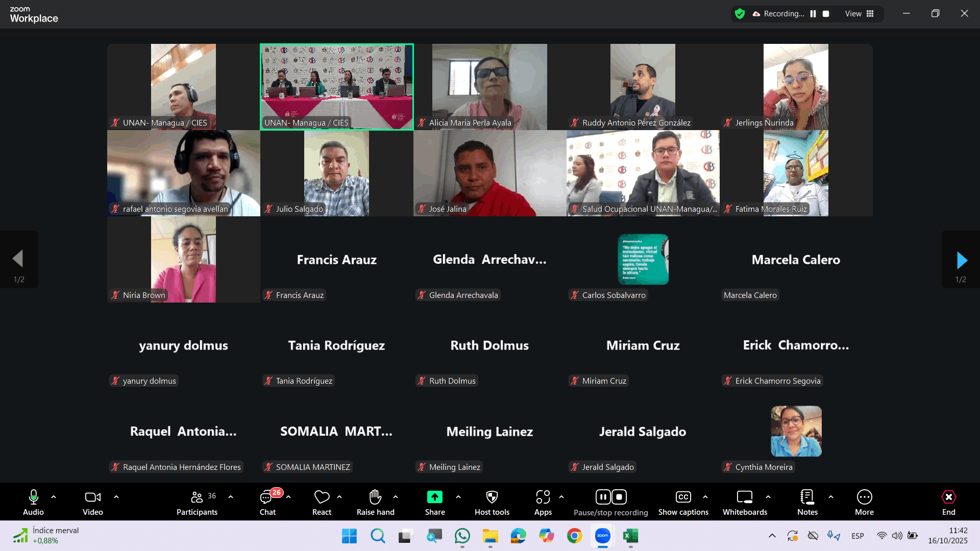Toggle the Video camera on/off
The width and height of the screenshot is (980, 551).
click(x=92, y=497)
